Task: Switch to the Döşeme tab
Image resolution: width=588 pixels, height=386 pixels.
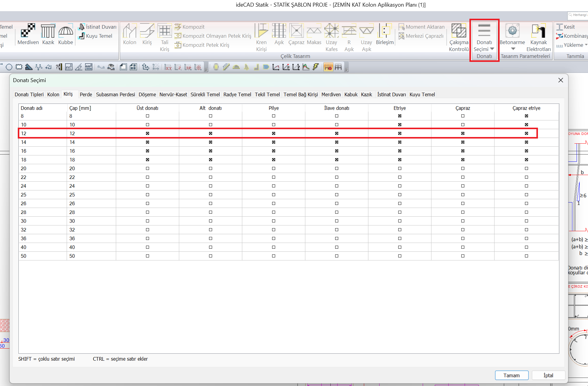Action: (x=147, y=94)
